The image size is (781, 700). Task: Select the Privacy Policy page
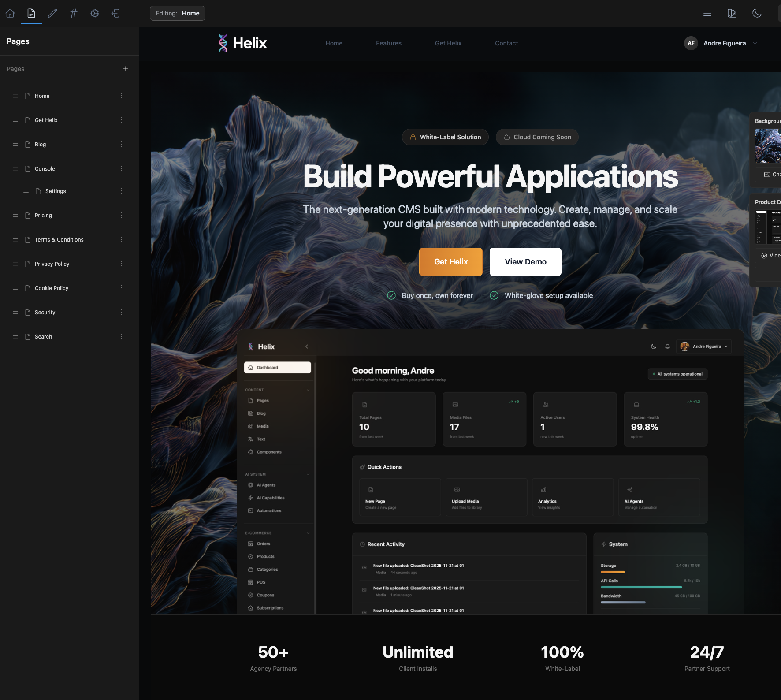[52, 264]
